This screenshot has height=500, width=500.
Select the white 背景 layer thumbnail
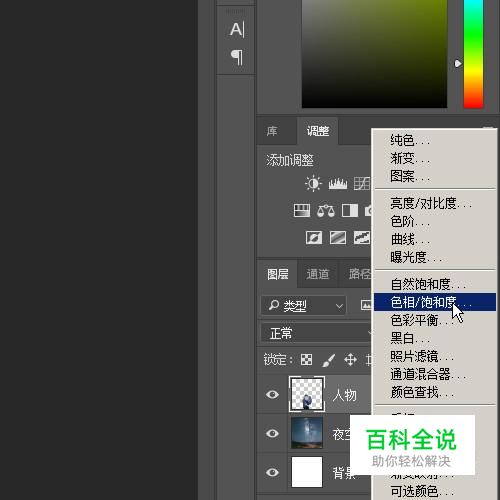coord(307,472)
